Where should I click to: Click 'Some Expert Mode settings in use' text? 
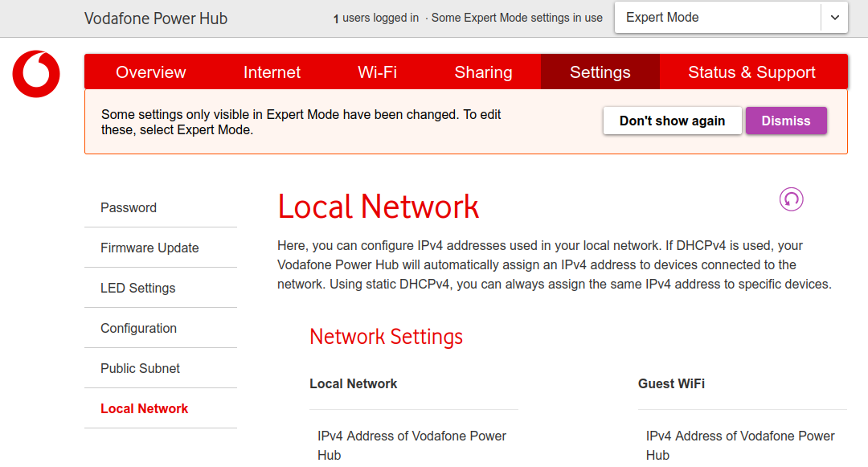(517, 18)
